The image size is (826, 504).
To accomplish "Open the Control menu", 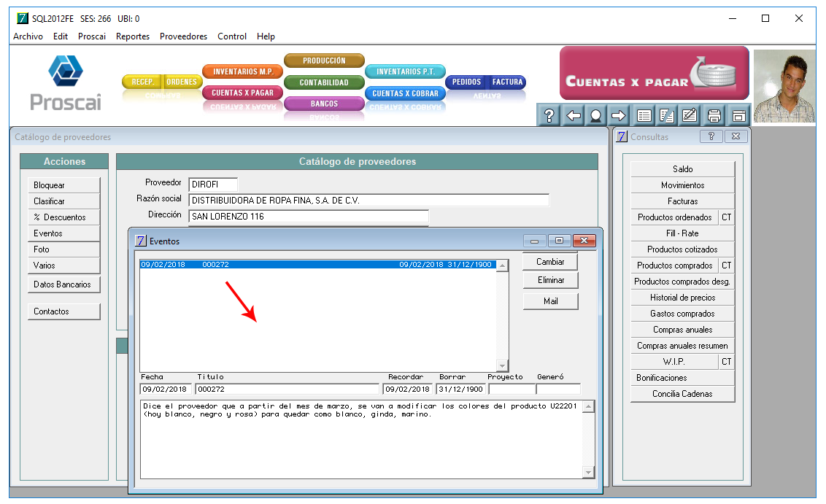I will pos(232,36).
